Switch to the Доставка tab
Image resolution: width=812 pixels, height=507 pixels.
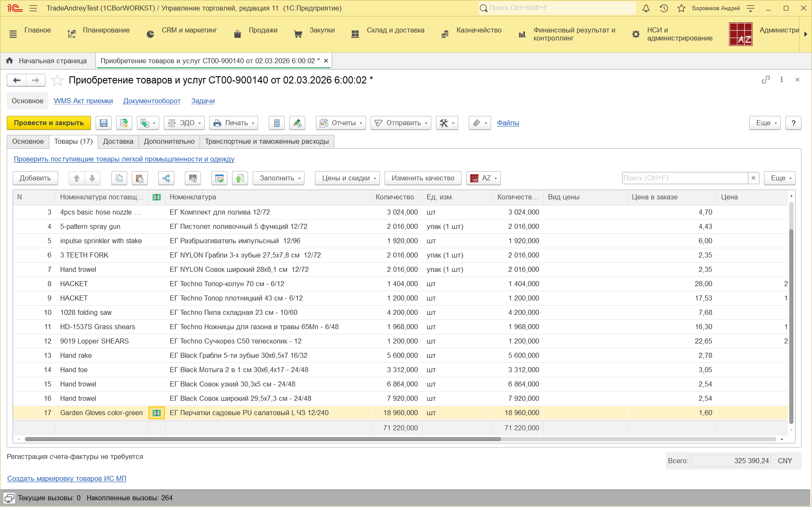tap(118, 142)
